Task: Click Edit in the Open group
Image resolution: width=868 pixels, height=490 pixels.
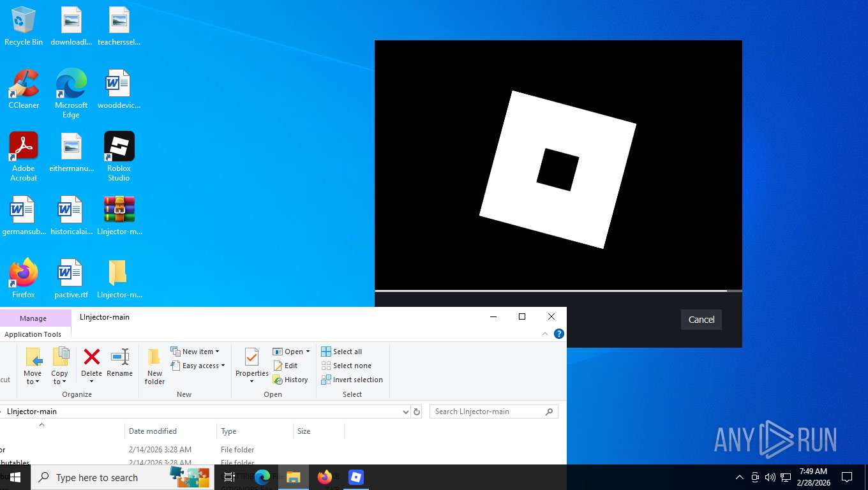Action: 285,366
